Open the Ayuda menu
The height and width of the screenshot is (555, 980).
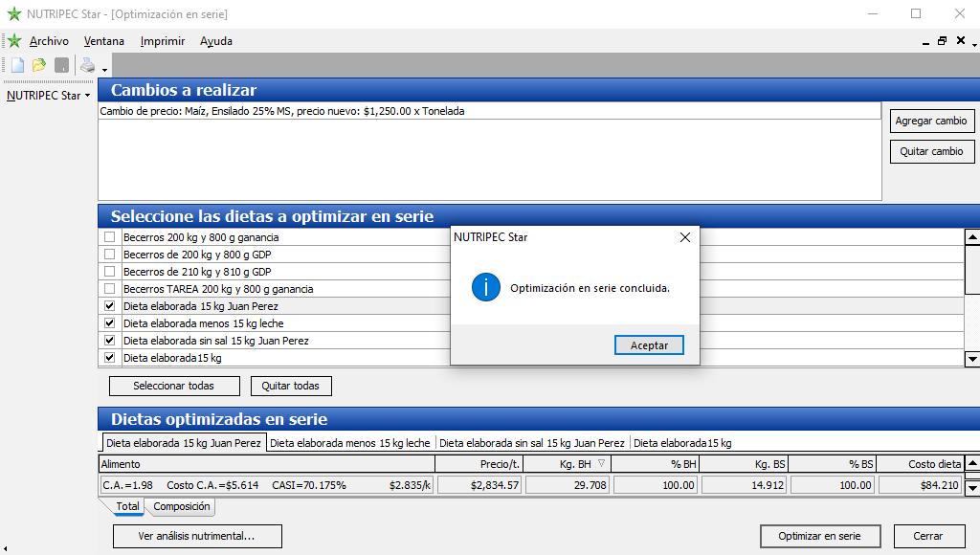(x=215, y=41)
